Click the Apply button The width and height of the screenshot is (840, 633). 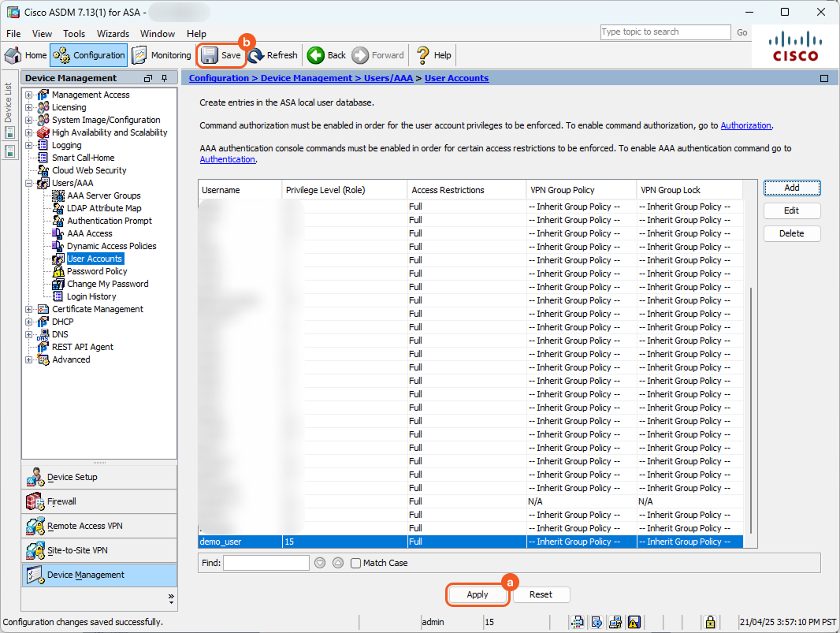tap(478, 594)
